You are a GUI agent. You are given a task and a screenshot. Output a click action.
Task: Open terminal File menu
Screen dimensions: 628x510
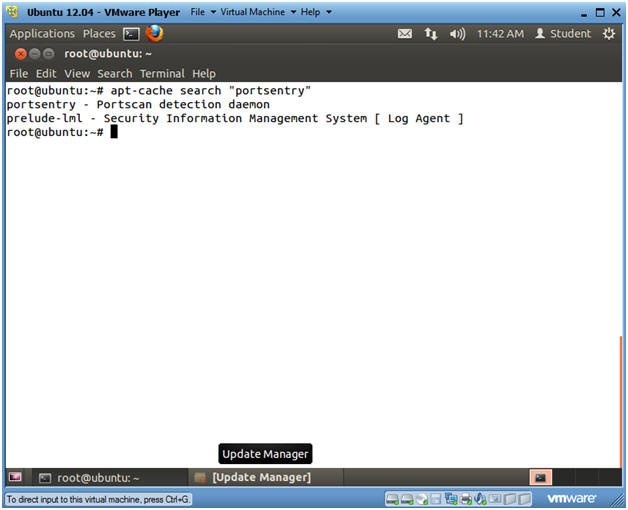(18, 74)
